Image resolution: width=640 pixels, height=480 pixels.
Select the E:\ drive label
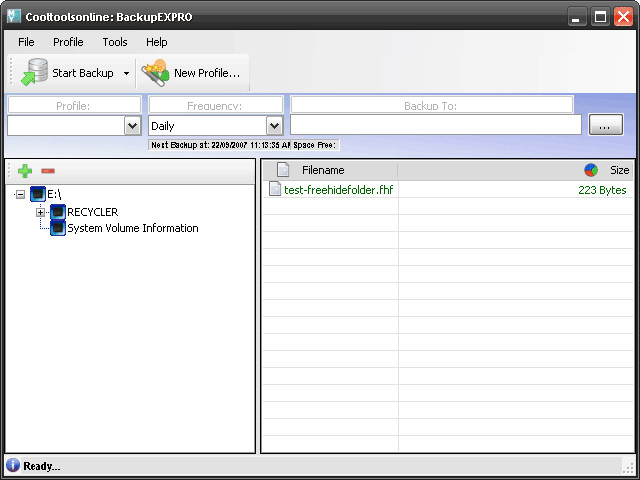[x=54, y=194]
